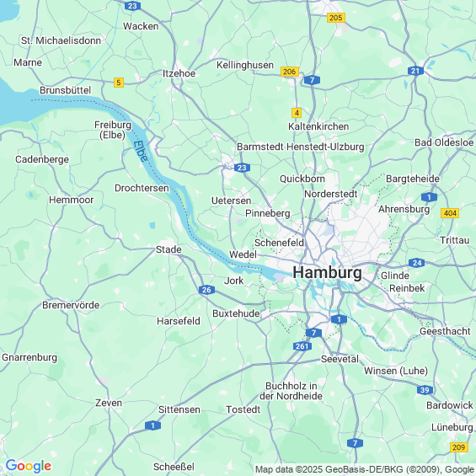This screenshot has height=476, width=476.
Task: Select the Itzehoe town label
Action: 179,73
